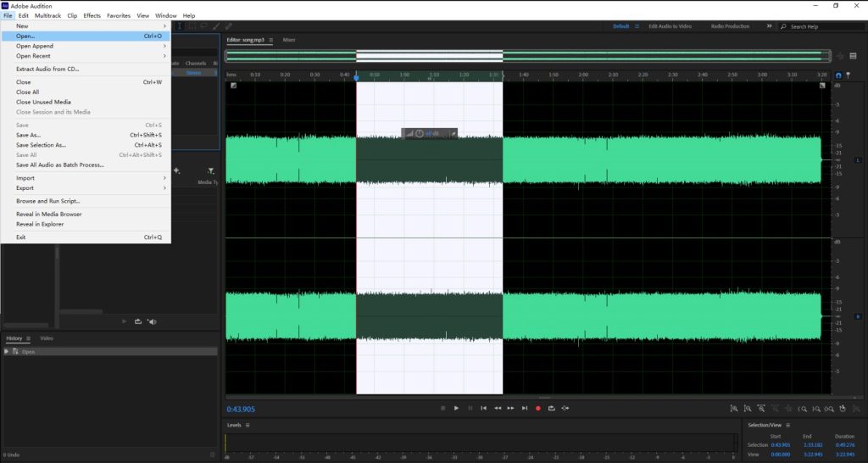Viewport: 868px width, 463px height.
Task: Zoom in at the Out Point
Action: tap(816, 409)
